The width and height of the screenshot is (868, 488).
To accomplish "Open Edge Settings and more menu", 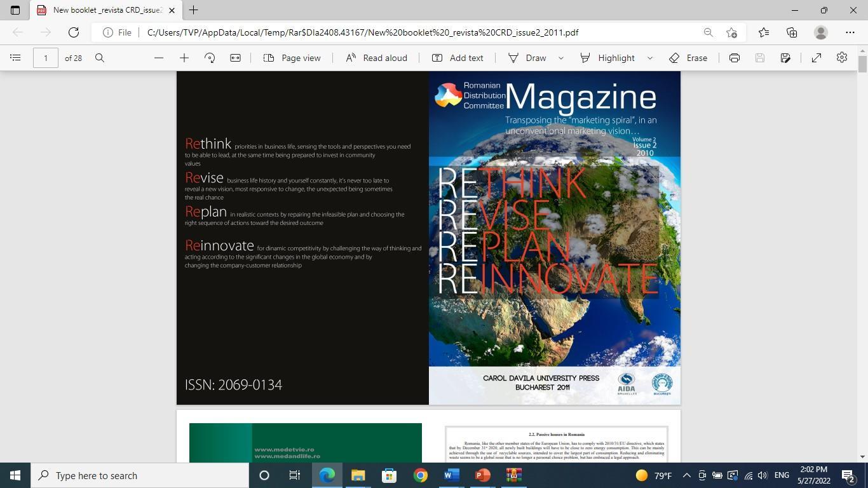I will pos(850,32).
